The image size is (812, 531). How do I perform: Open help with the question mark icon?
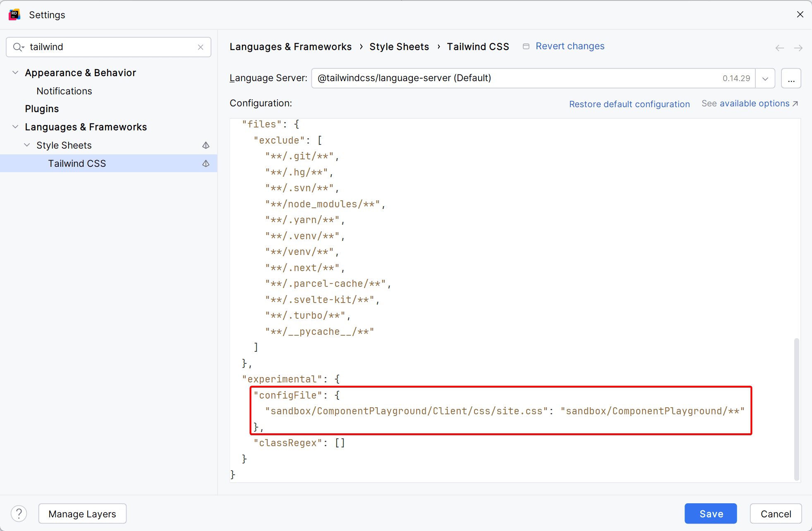click(x=19, y=514)
